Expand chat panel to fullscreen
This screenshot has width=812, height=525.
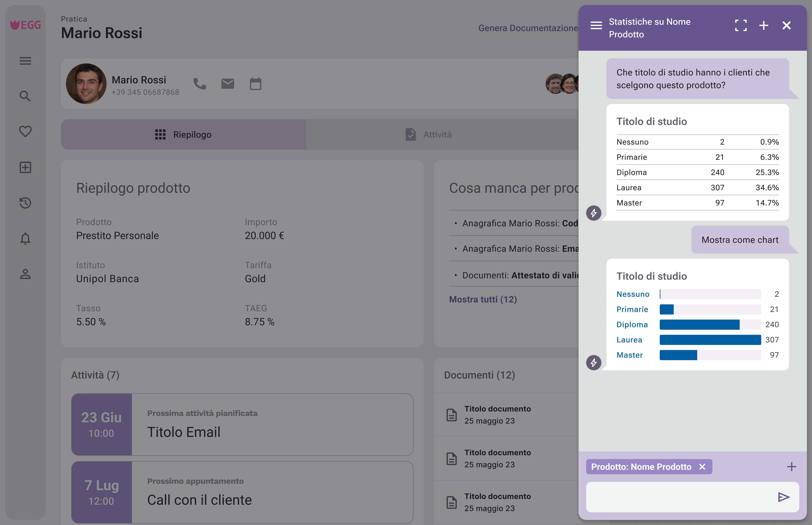pos(741,26)
